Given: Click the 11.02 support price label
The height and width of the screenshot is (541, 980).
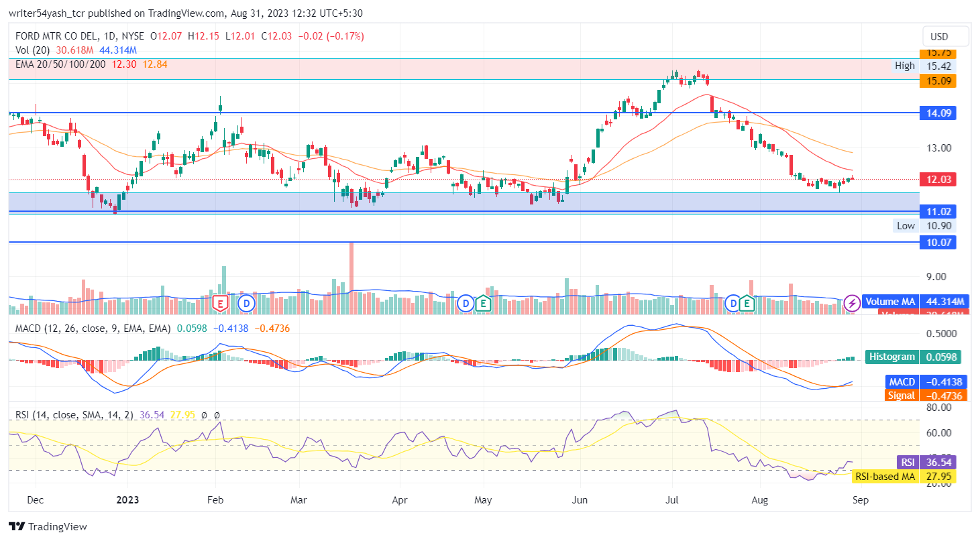Looking at the screenshot, I should click(937, 211).
